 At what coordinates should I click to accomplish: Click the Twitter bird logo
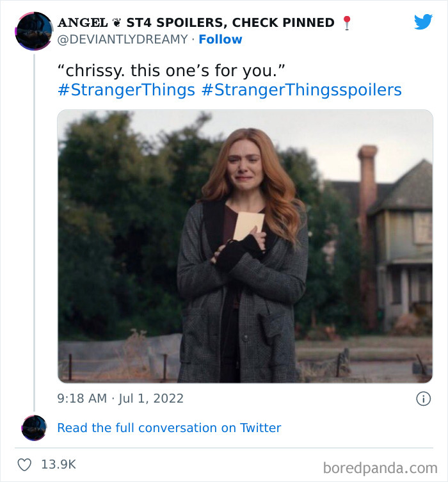tap(423, 22)
